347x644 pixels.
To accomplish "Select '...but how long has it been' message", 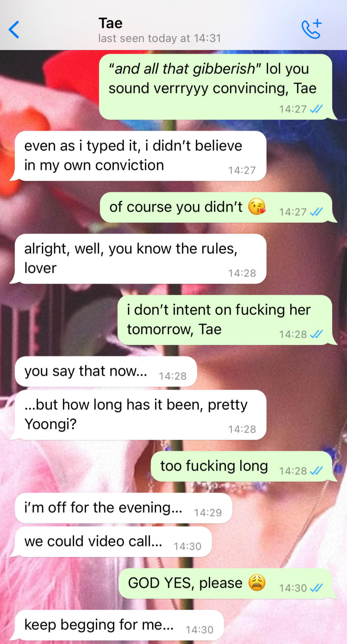I will pos(141,415).
